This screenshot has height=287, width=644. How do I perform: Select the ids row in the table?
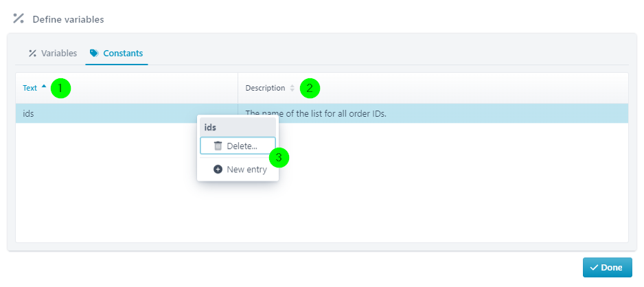322,113
